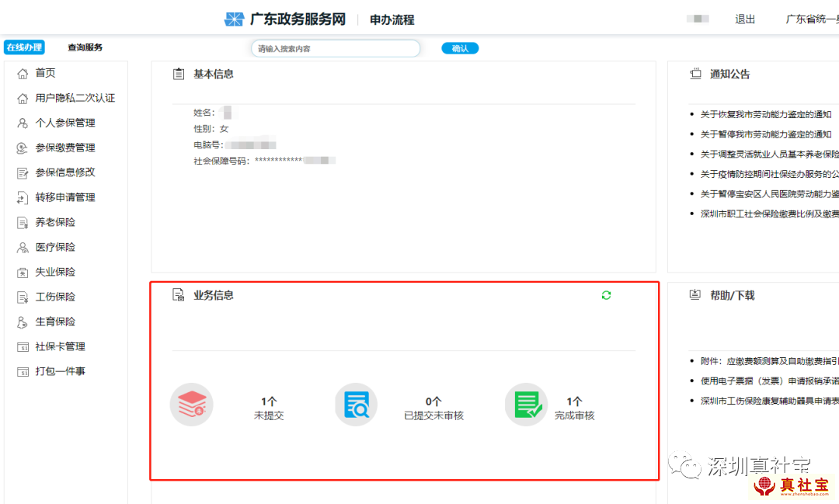839x504 pixels.
Task: Switch to the 在线办理 tab
Action: 24,47
